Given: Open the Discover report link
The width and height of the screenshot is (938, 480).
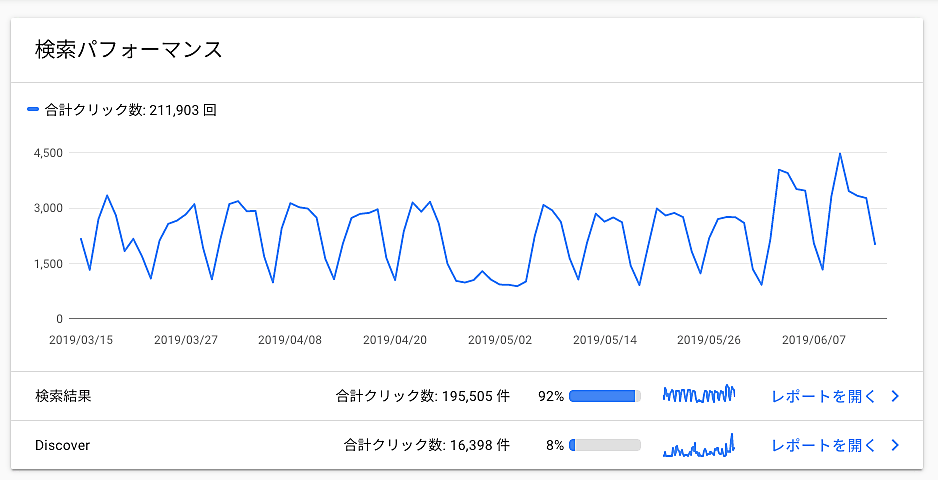Looking at the screenshot, I should [823, 445].
